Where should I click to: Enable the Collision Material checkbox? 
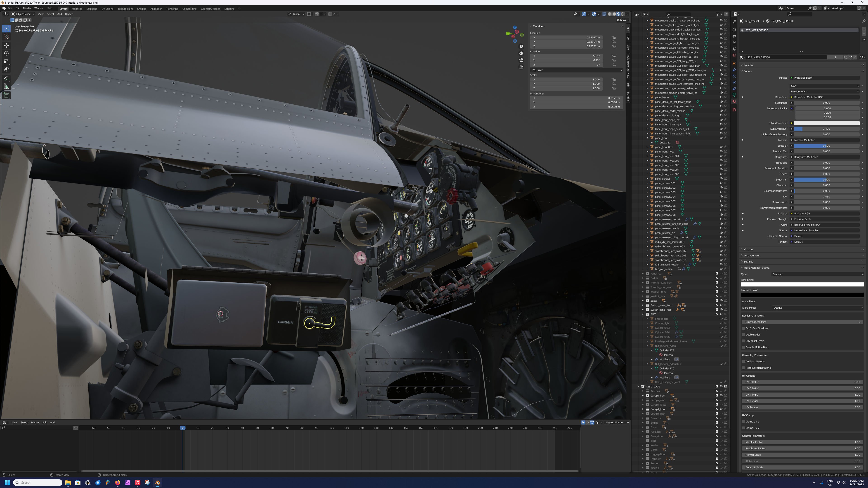point(744,362)
